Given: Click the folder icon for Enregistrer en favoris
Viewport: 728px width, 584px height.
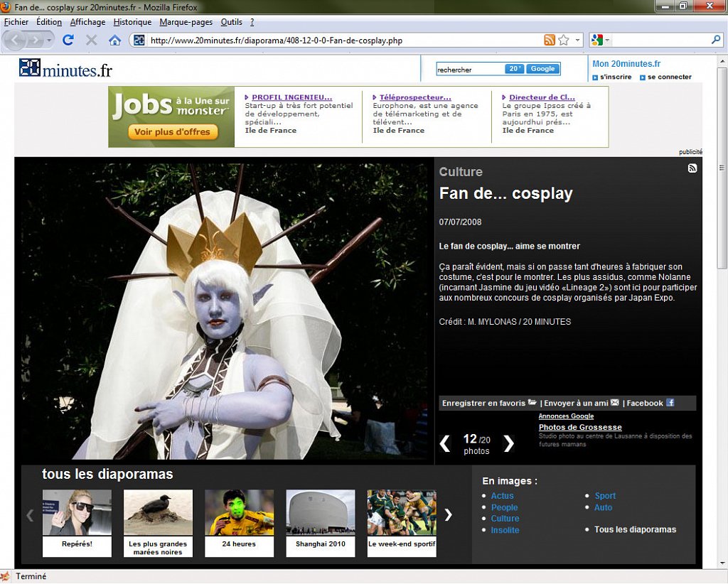Looking at the screenshot, I should tap(532, 403).
